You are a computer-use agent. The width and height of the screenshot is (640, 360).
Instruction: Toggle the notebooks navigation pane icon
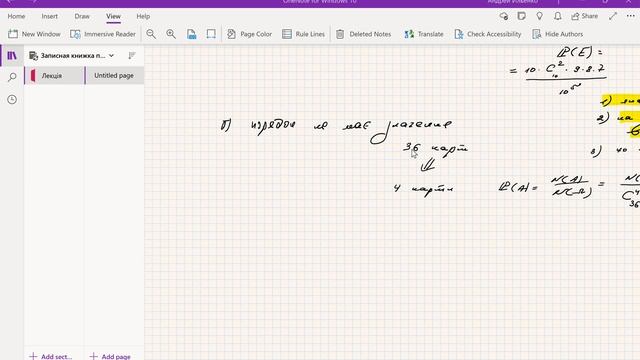pyautogui.click(x=12, y=56)
